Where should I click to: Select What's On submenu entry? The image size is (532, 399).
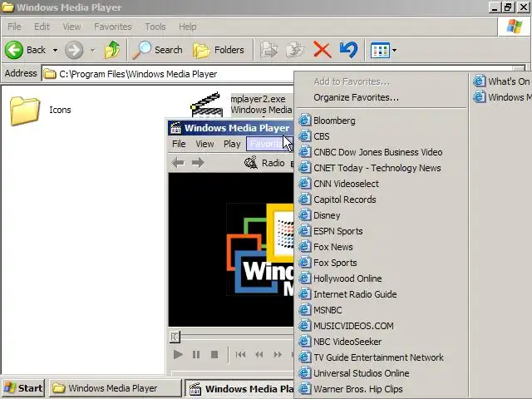[501, 81]
